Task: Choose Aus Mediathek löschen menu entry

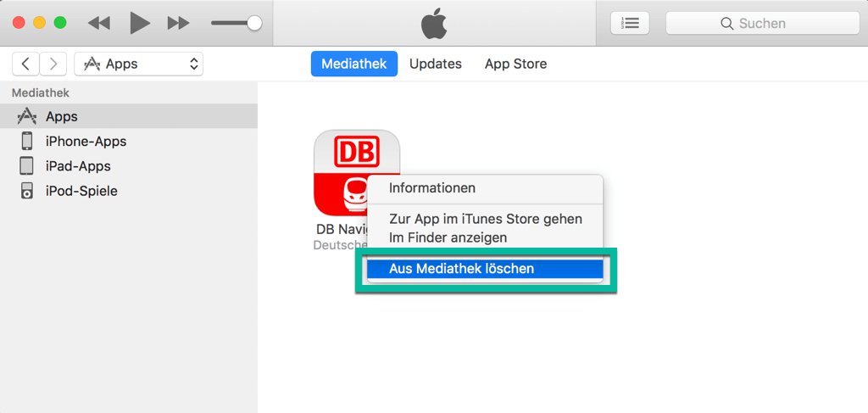Action: pyautogui.click(x=484, y=269)
